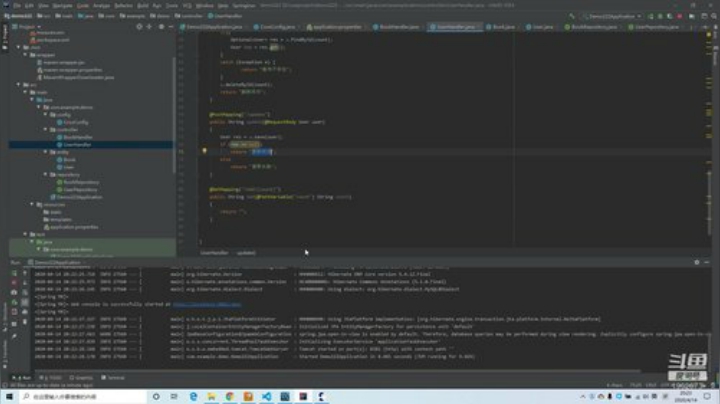Open the Edit menu
Image resolution: width=720 pixels, height=404 pixels.
(29, 6)
